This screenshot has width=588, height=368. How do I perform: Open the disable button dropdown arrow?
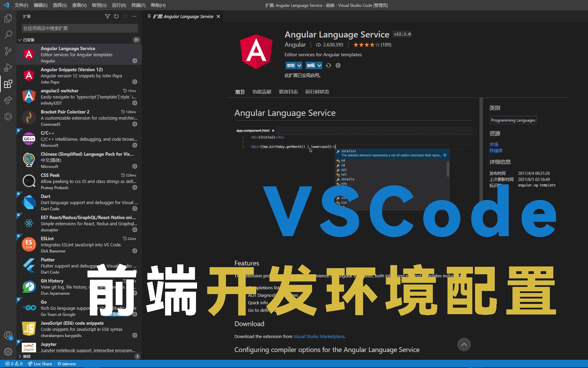[299, 65]
